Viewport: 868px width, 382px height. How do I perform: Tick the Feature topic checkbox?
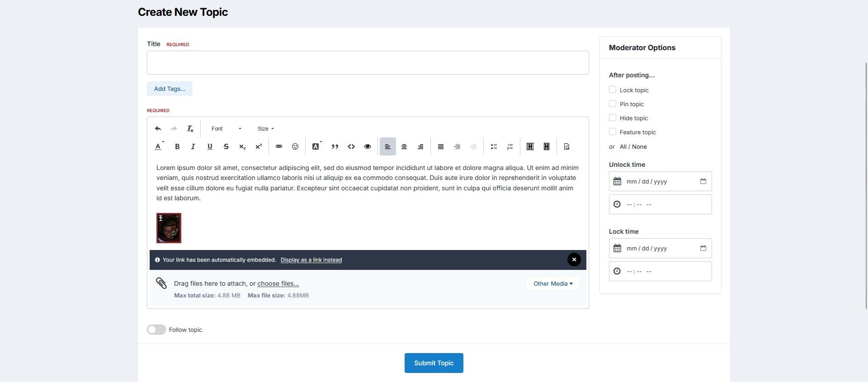click(x=613, y=132)
